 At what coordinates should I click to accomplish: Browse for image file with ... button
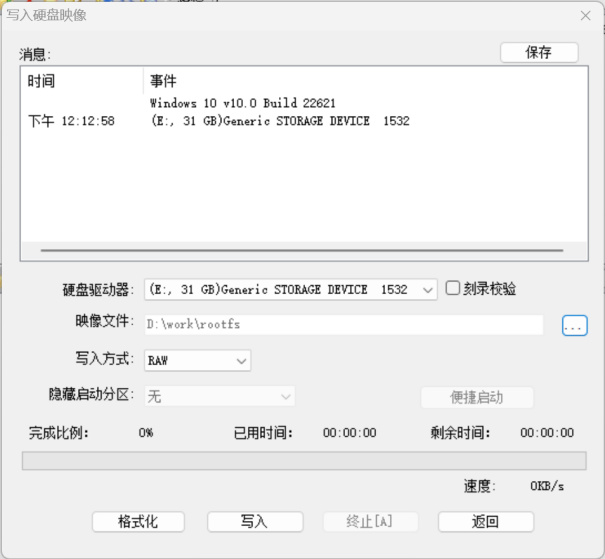tap(575, 325)
